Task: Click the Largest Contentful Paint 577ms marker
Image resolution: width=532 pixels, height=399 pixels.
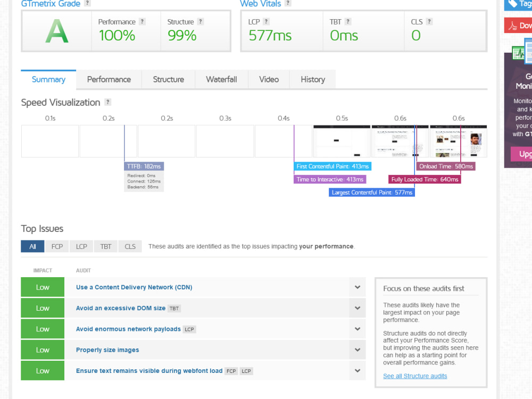Action: click(x=372, y=193)
